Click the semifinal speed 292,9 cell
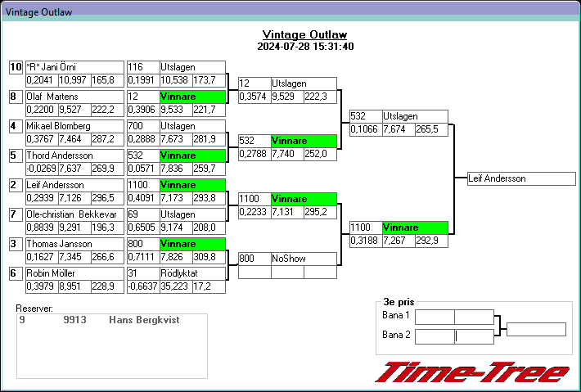Viewport: 581px width, 392px height. click(432, 241)
